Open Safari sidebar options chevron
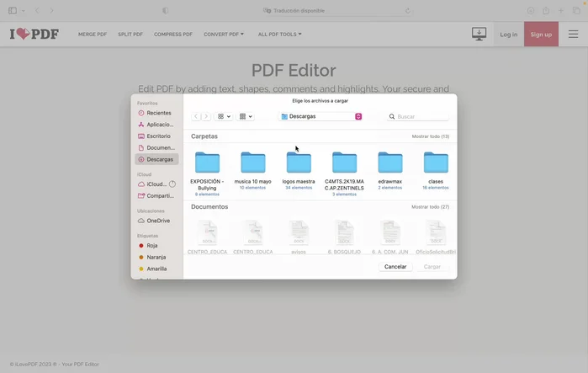Viewport: 588px width, 373px height. (x=24, y=11)
